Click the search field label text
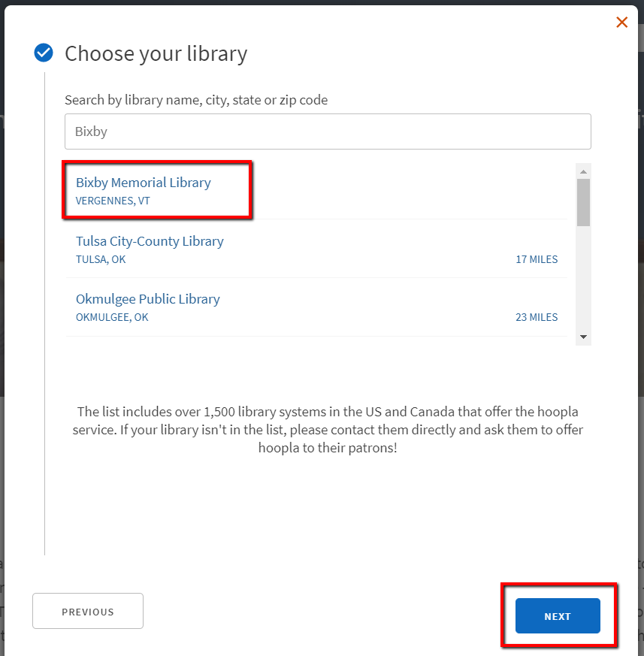644x656 pixels. [x=196, y=100]
